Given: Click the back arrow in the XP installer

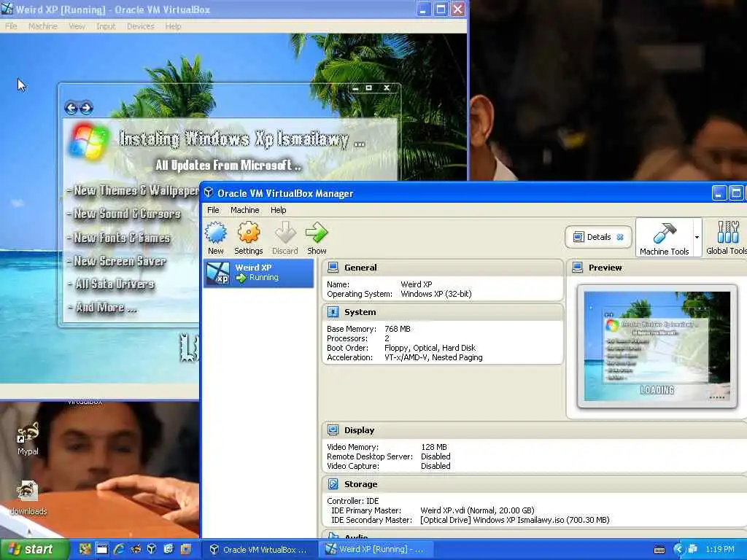Looking at the screenshot, I should [x=71, y=108].
